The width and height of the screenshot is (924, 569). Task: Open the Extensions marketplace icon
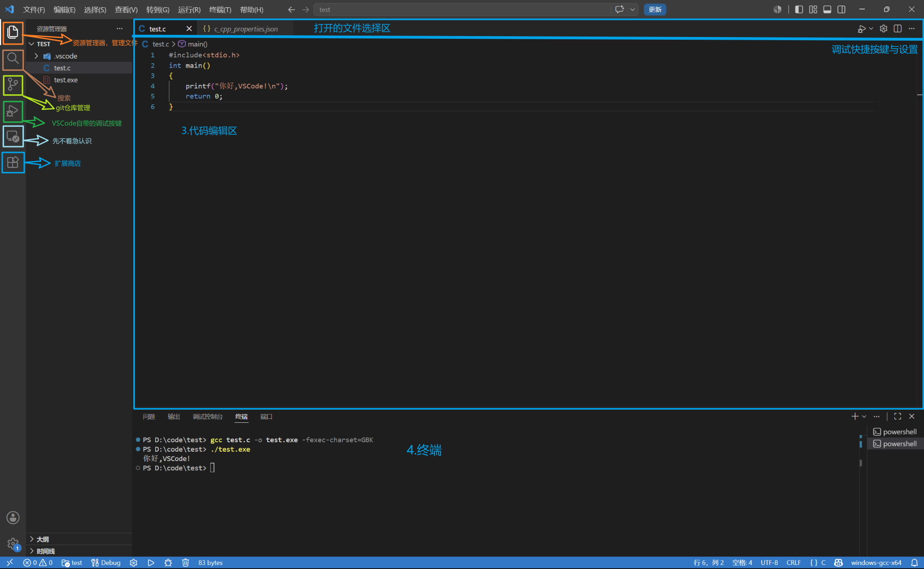(x=13, y=162)
